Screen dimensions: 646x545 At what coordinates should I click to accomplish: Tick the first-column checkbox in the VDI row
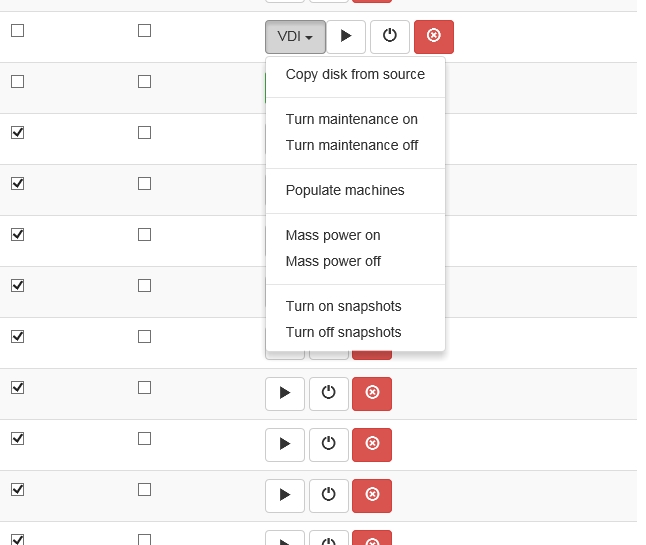[17, 31]
